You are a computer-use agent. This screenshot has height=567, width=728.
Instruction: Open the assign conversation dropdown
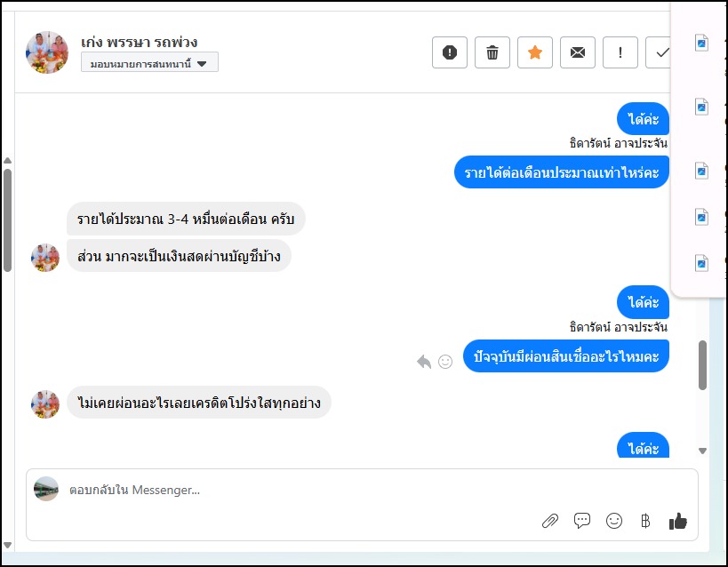149,62
